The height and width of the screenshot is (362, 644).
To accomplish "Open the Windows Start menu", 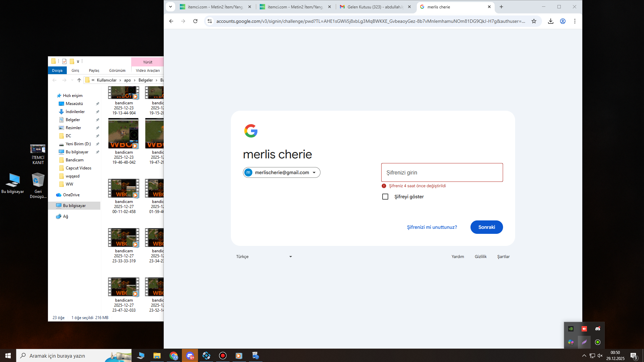I will click(x=8, y=356).
